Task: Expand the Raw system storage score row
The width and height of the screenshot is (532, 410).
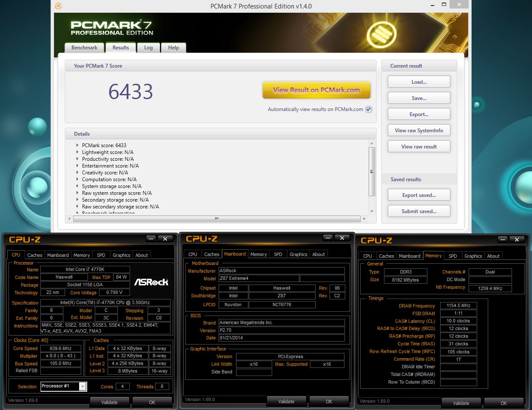Action: pyautogui.click(x=77, y=193)
